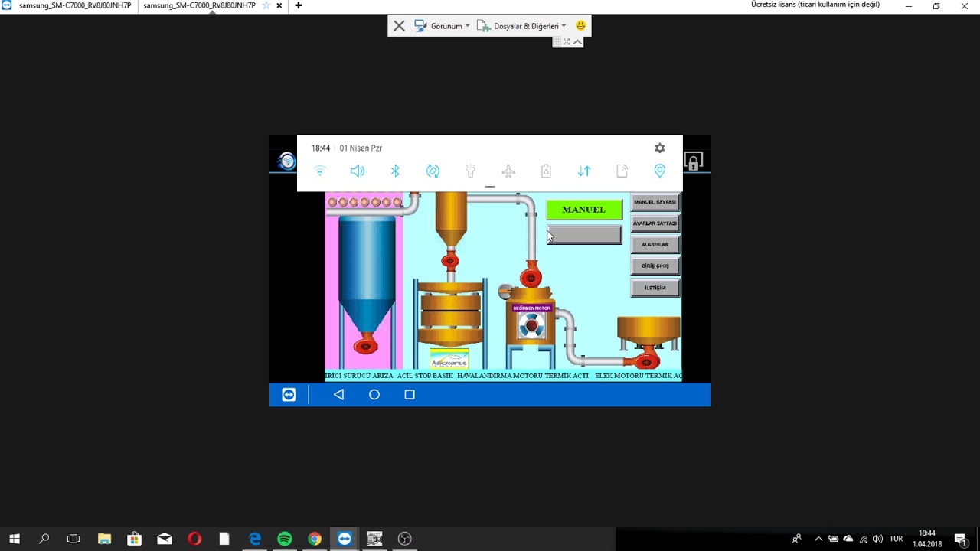Open the OneDrive tray icon
This screenshot has height=551, width=980.
848,539
